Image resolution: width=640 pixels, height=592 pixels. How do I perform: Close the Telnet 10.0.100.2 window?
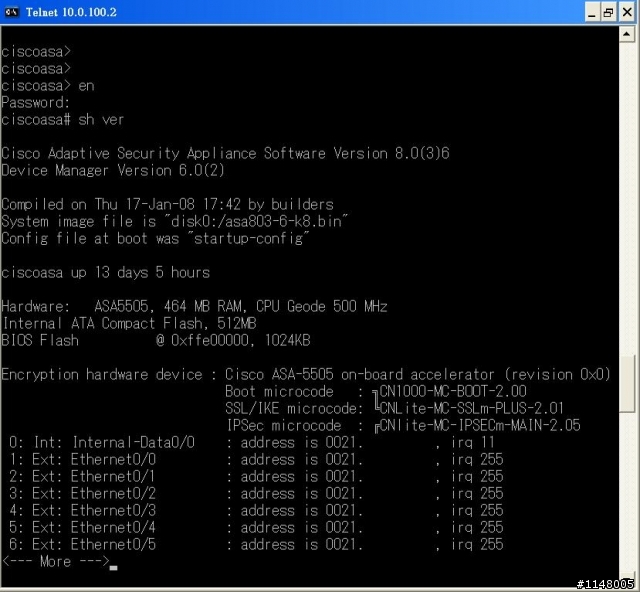point(627,12)
